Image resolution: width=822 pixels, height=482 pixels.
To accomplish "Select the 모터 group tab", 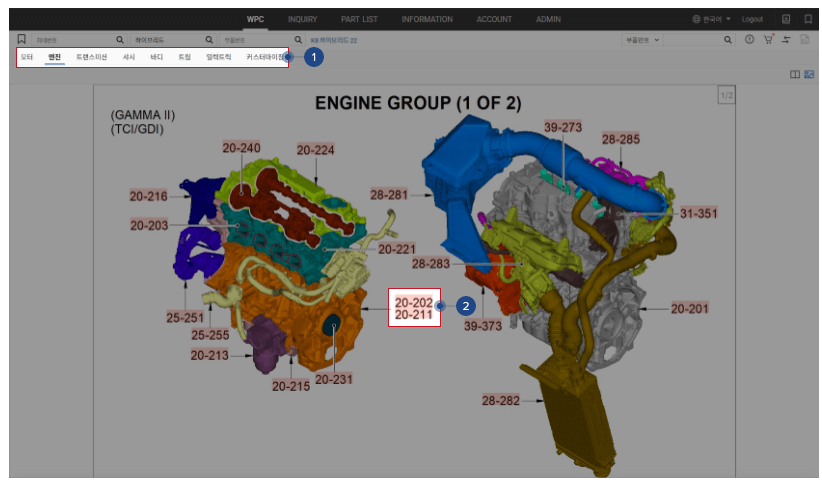I will tap(27, 57).
